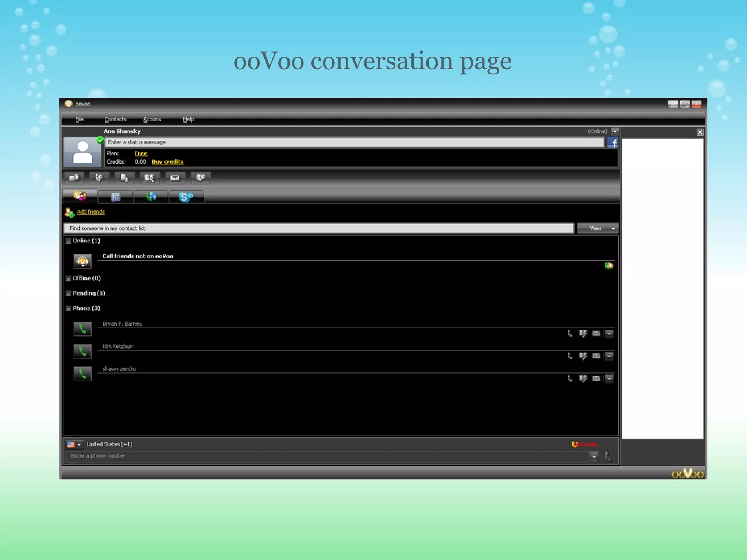Click the ooVoo logo in bottom corner
This screenshot has width=747, height=560.
click(x=688, y=474)
